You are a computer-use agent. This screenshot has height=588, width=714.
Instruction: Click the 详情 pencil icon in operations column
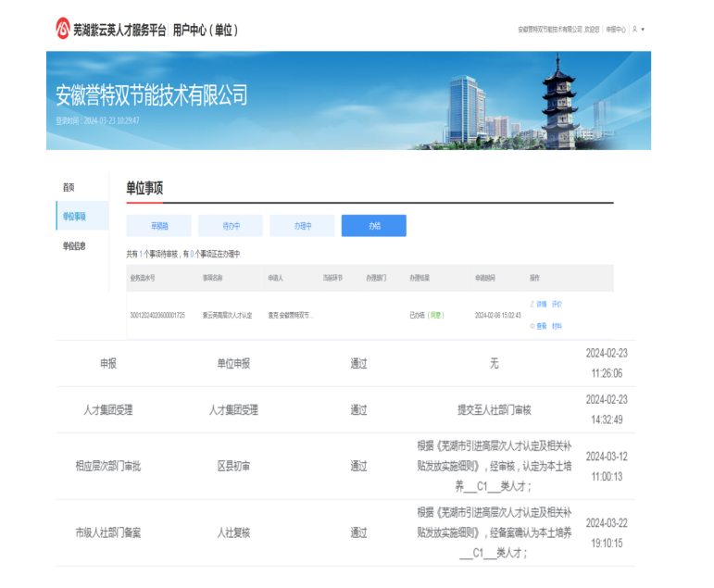(x=533, y=304)
